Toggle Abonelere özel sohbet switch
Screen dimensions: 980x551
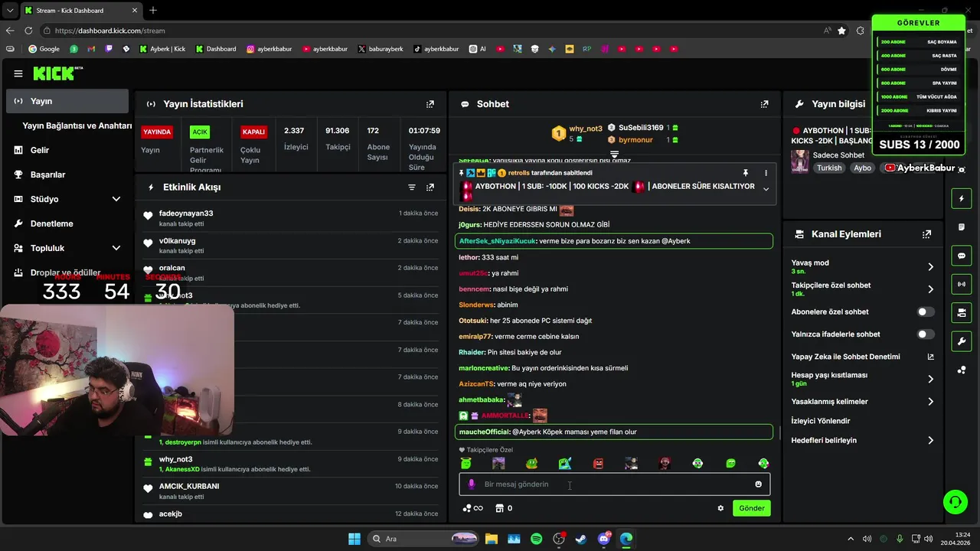click(926, 312)
